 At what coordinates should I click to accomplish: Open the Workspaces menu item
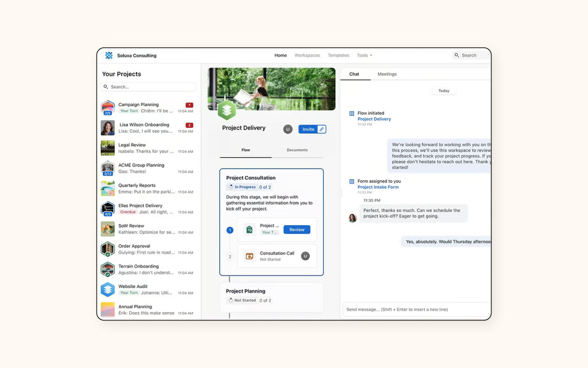[x=307, y=55]
